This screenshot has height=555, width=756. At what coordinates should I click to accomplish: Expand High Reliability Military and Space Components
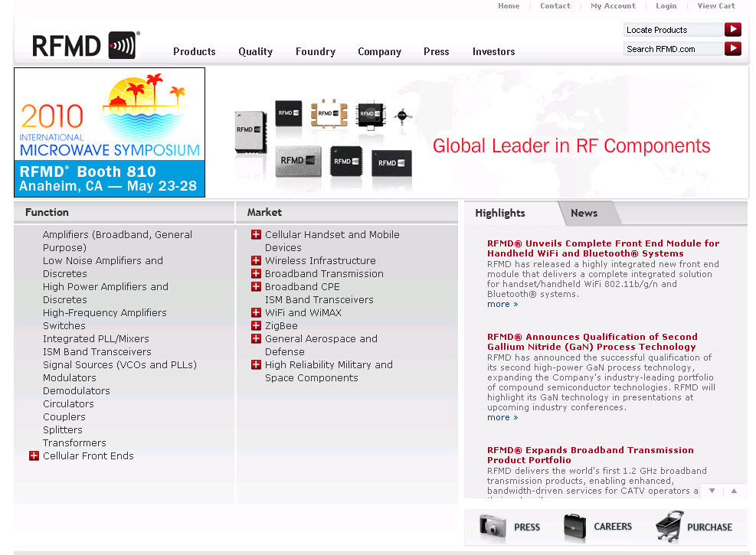click(x=256, y=364)
